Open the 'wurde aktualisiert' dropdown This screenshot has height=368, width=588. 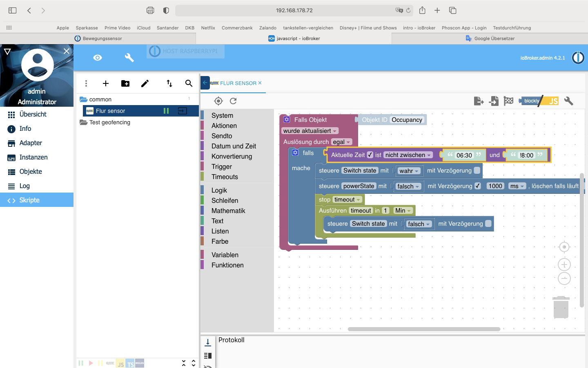click(x=310, y=131)
